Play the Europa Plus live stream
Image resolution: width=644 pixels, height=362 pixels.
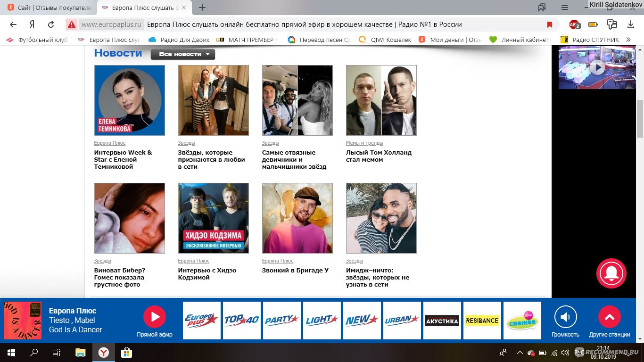[155, 317]
